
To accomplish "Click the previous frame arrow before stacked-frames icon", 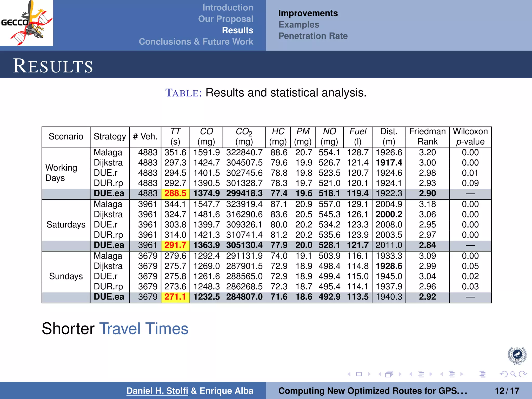I will [x=380, y=374].
